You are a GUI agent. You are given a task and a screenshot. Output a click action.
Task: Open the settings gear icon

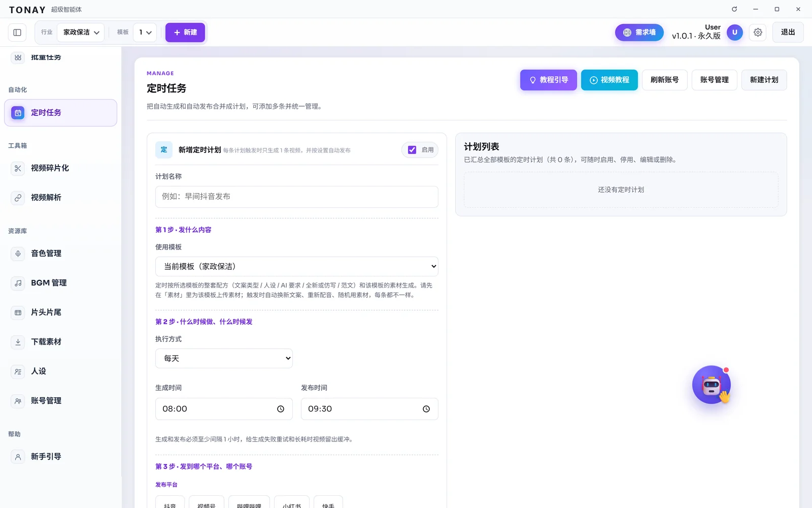point(758,33)
